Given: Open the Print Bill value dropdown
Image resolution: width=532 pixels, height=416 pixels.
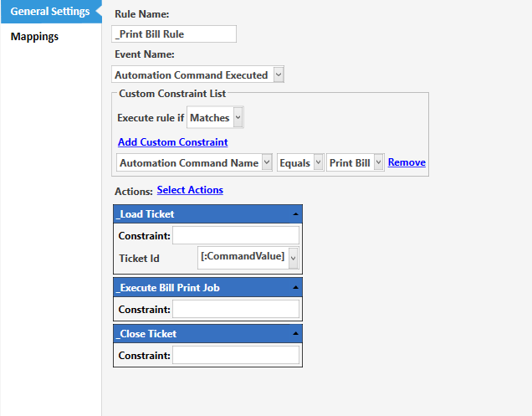Looking at the screenshot, I should [x=379, y=163].
